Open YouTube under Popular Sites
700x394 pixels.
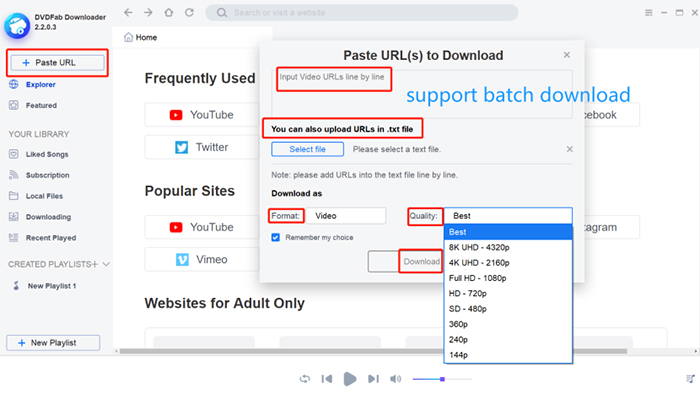[x=202, y=227]
